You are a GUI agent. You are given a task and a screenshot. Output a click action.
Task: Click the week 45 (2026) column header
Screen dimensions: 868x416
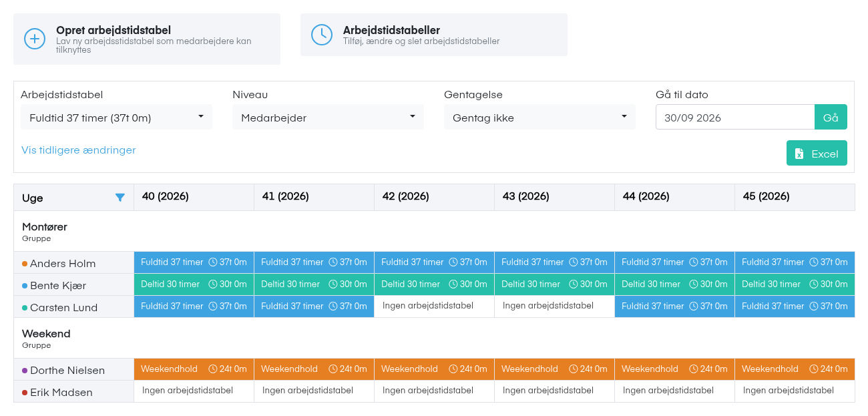[x=795, y=197]
